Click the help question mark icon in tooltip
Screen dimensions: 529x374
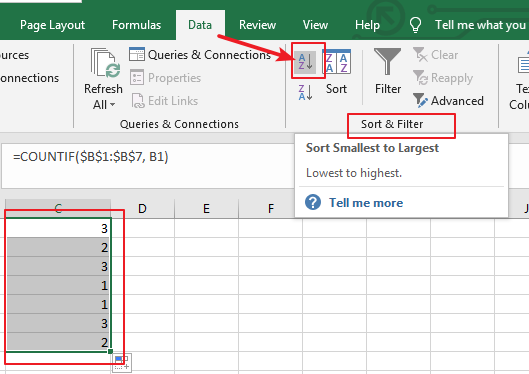click(x=313, y=202)
